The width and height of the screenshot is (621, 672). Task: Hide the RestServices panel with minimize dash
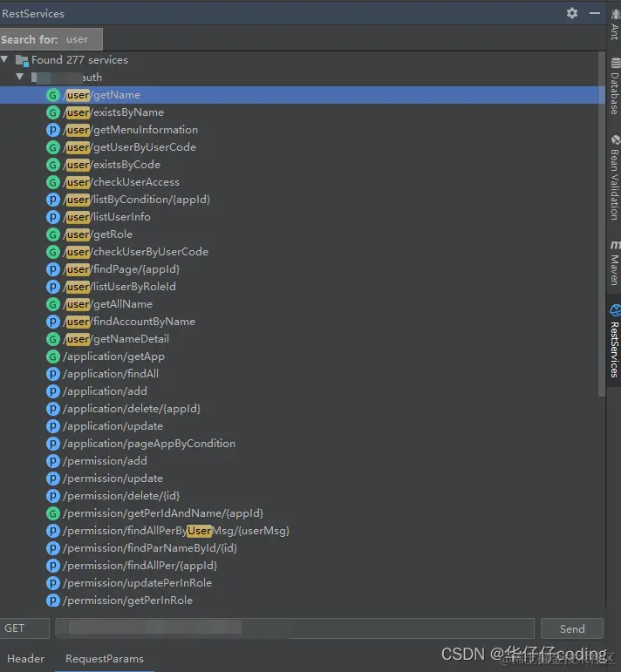tap(595, 13)
